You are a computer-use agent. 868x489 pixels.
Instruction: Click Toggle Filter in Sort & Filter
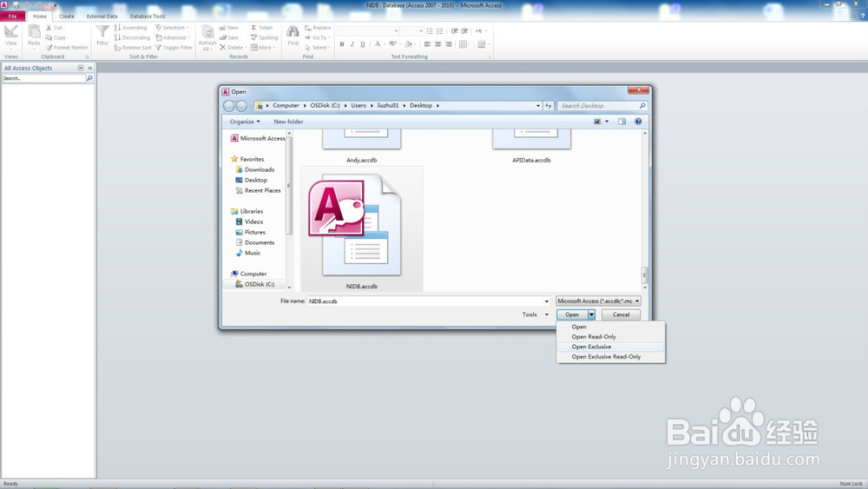pos(174,48)
